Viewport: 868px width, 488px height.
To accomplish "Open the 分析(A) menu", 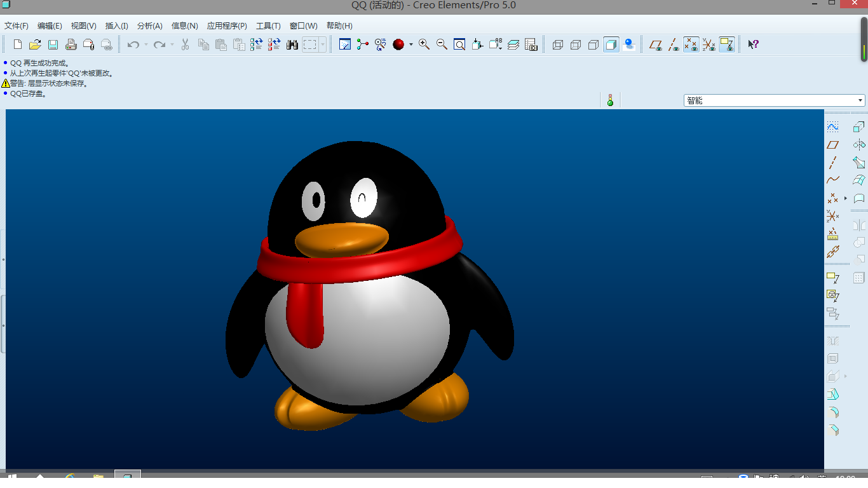I will click(150, 26).
